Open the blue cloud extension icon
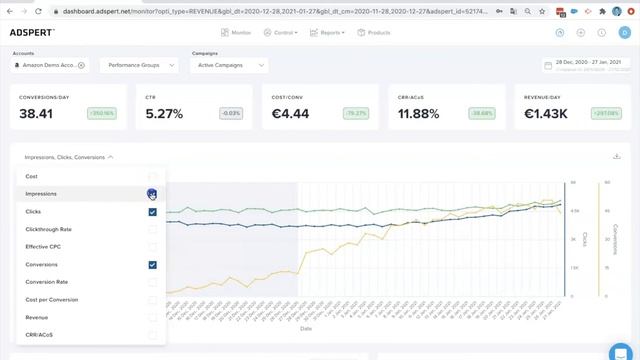The image size is (640, 360). coord(574,11)
